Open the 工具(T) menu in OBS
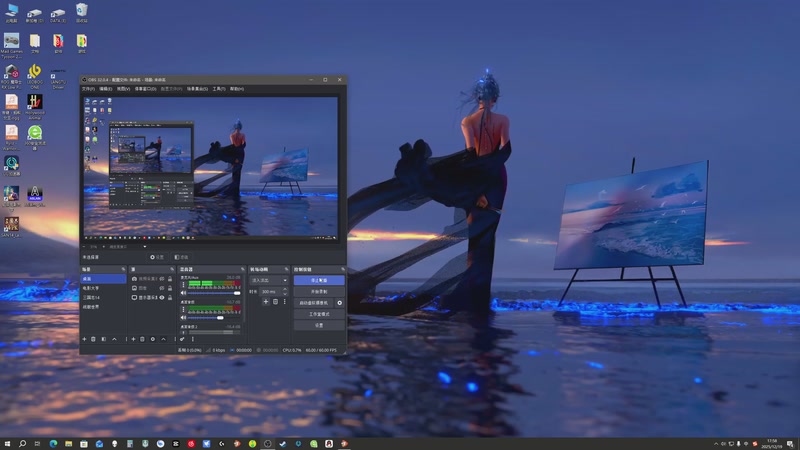 point(219,89)
